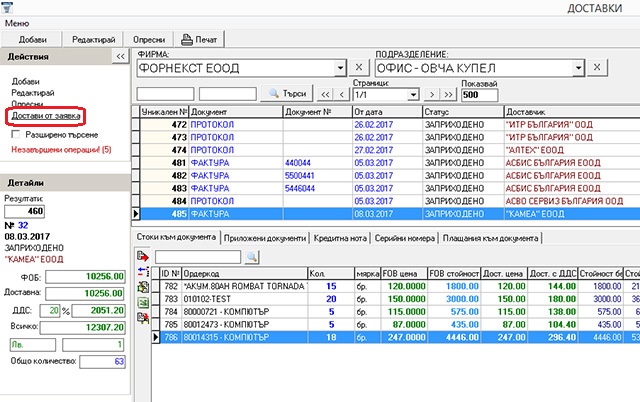Click the ДДС percent field showing 20
The image size is (640, 402).
pyautogui.click(x=50, y=311)
